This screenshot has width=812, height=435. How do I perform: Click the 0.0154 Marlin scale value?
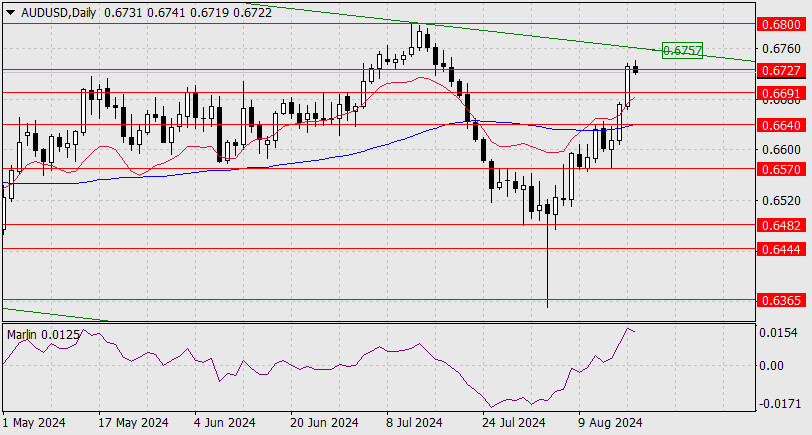click(778, 333)
